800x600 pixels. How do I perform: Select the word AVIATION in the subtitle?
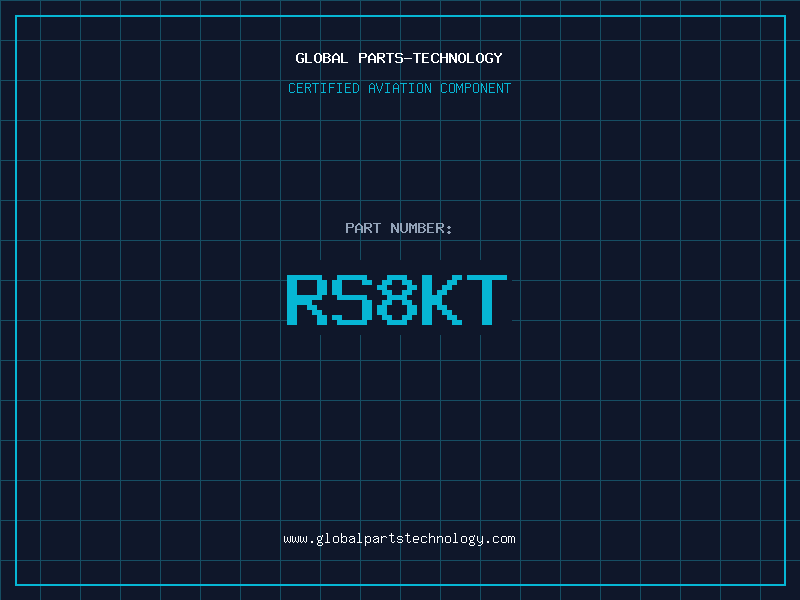pos(400,88)
